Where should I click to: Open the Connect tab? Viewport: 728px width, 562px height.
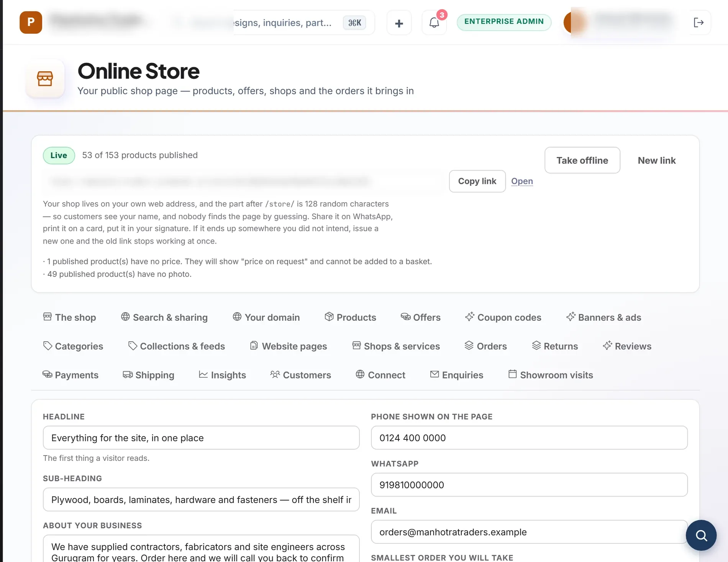tap(380, 375)
